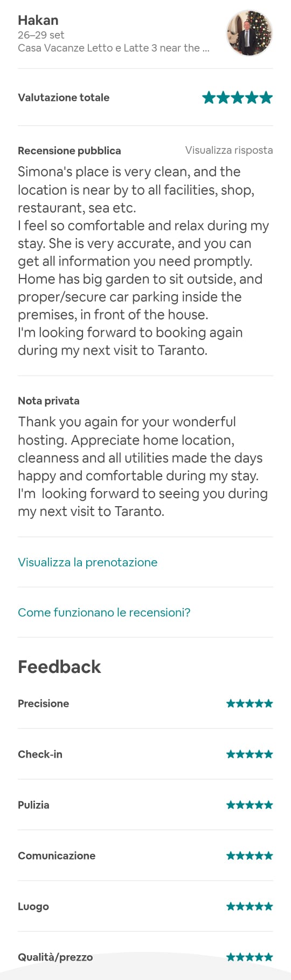Open Come funzionano le recensioni?
The height and width of the screenshot is (980, 291).
tap(104, 612)
